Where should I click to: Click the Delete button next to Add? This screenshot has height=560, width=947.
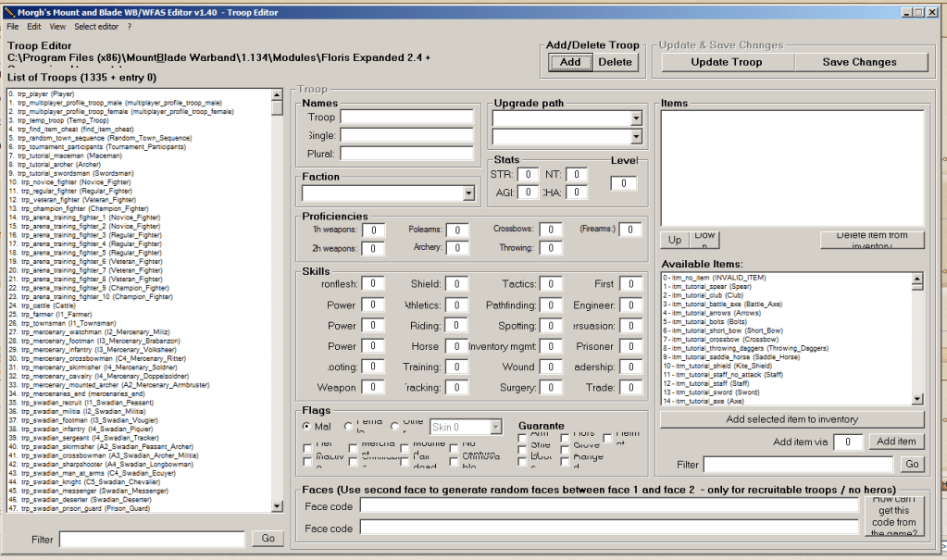614,62
